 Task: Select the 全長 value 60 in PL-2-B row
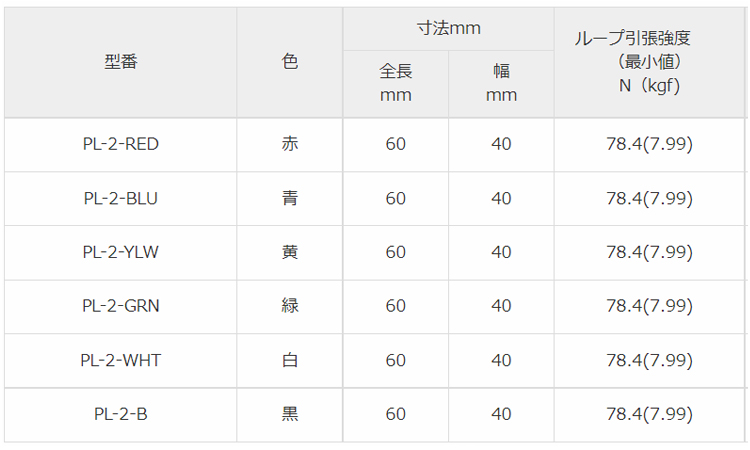396,414
